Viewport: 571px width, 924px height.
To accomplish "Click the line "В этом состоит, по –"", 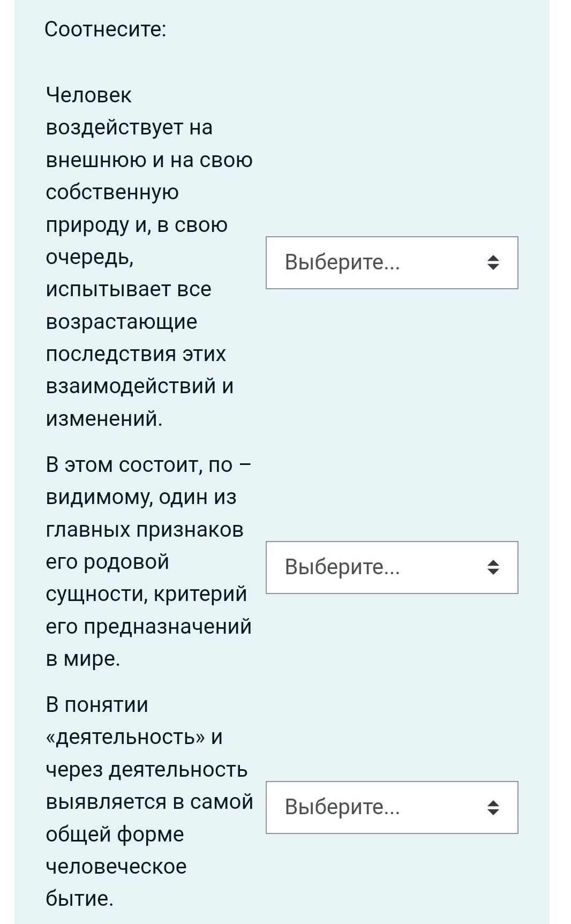I will pos(148,465).
